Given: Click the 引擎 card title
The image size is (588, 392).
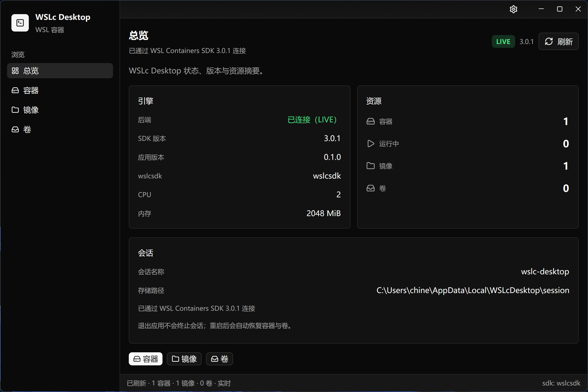Looking at the screenshot, I should (146, 101).
